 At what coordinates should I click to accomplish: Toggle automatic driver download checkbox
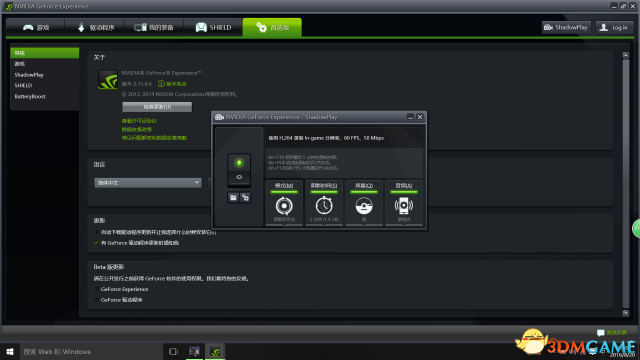coord(97,232)
